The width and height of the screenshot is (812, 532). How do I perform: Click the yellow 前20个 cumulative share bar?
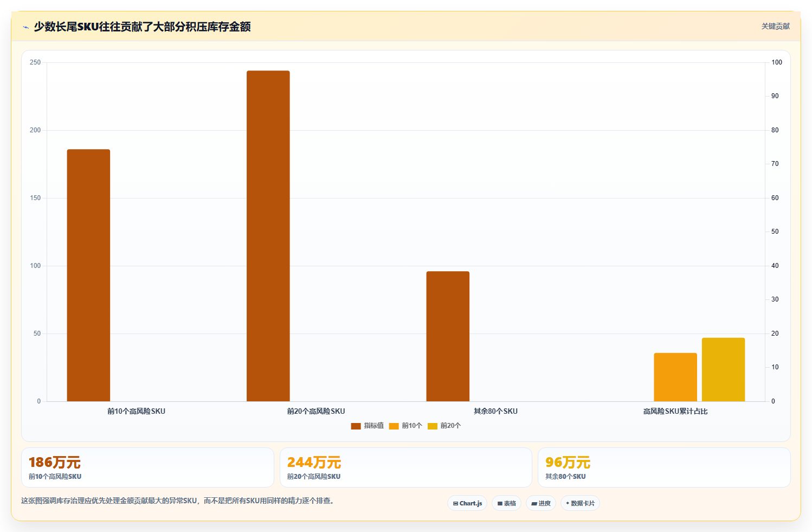pos(723,370)
